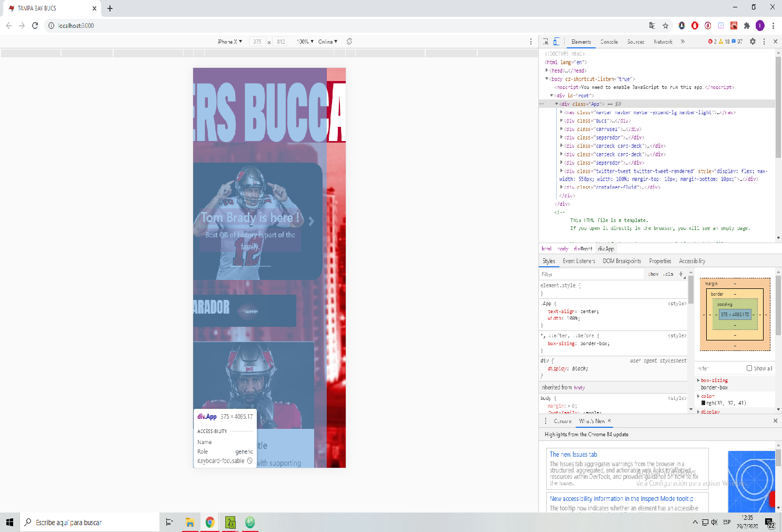The width and height of the screenshot is (782, 532).
Task: Toggle the Show all computed styles checkbox
Action: click(x=749, y=368)
